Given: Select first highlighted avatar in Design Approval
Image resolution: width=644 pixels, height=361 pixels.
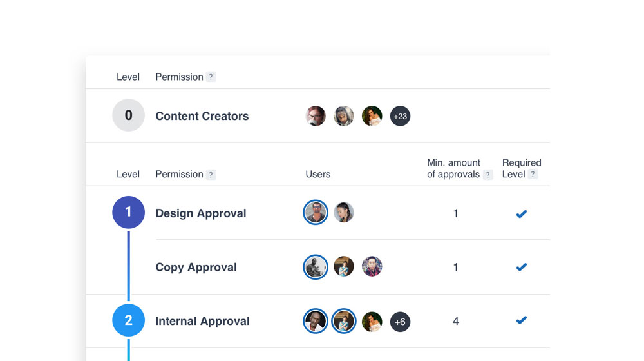Looking at the screenshot, I should pos(316,213).
